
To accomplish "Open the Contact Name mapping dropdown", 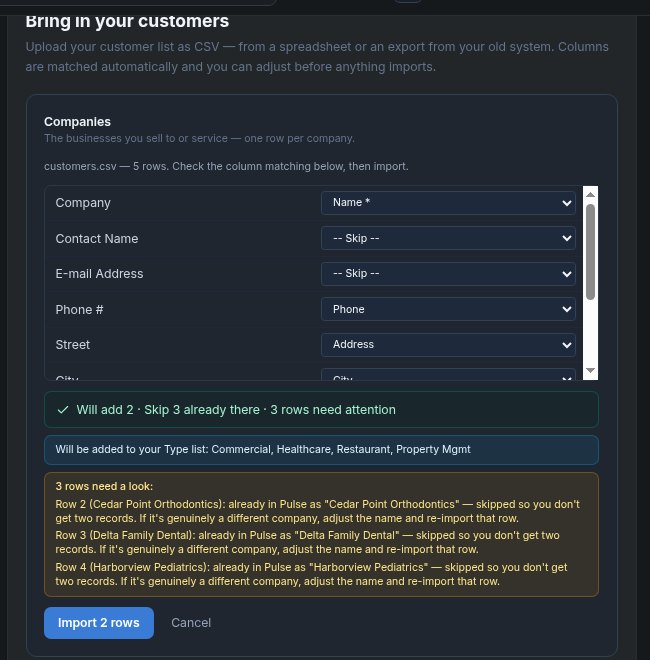I will [448, 238].
